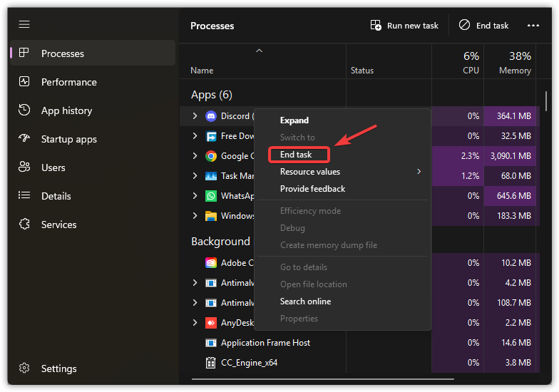Image resolution: width=559 pixels, height=392 pixels.
Task: Open the hamburger navigation menu
Action: 24,24
